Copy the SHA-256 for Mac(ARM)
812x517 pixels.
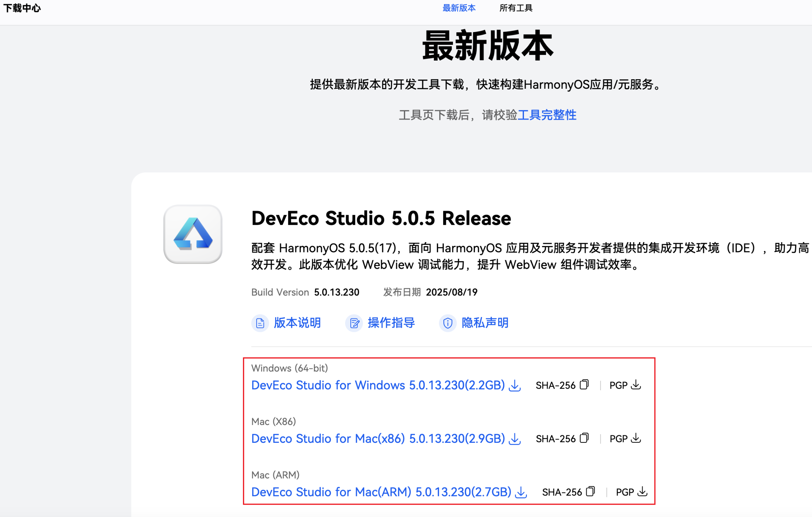coord(591,491)
